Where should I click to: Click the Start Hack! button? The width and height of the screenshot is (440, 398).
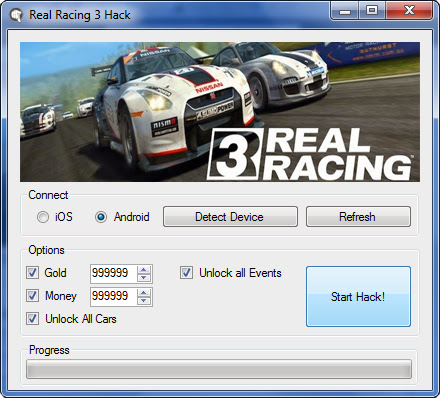coord(358,296)
